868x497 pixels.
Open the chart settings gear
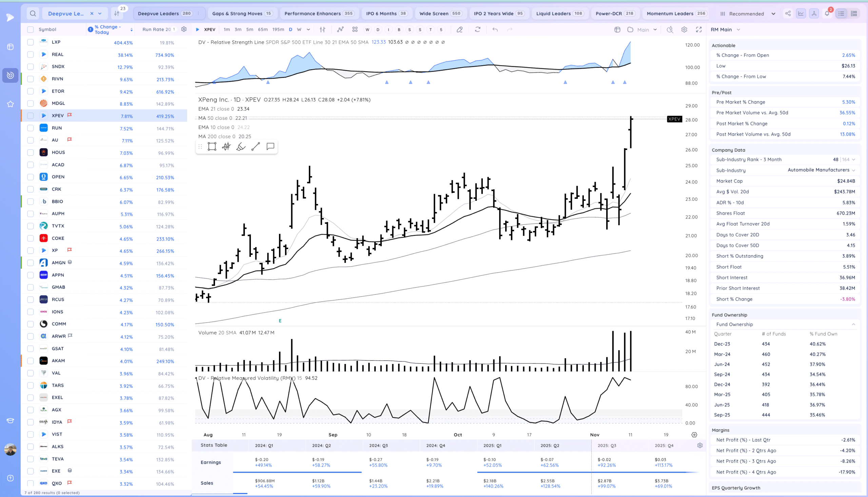684,30
